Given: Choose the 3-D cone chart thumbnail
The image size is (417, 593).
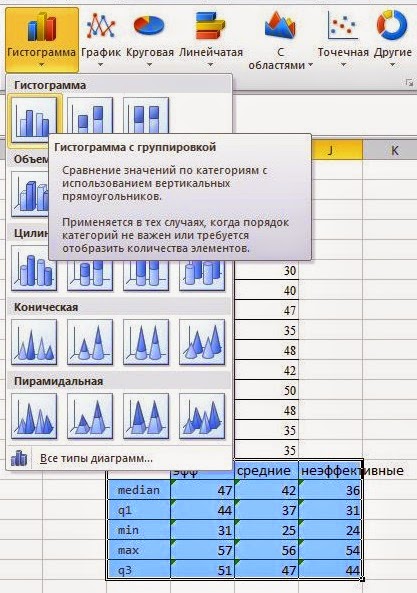Looking at the screenshot, I should (202, 342).
